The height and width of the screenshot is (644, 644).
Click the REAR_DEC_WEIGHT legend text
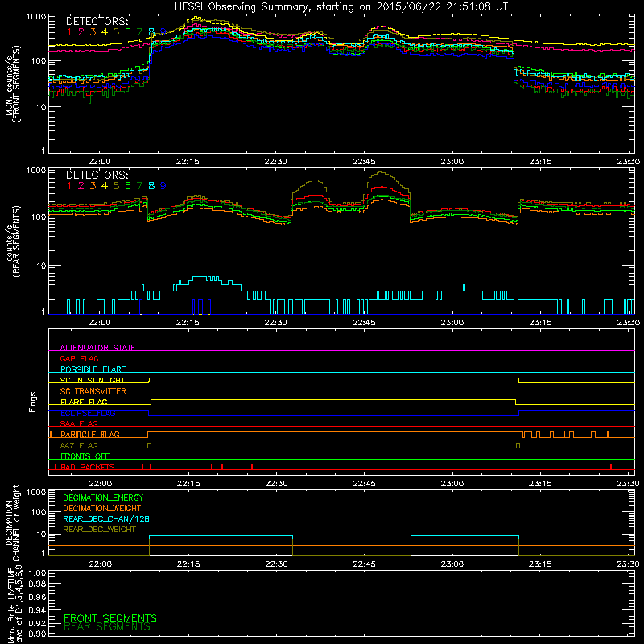pos(99,530)
